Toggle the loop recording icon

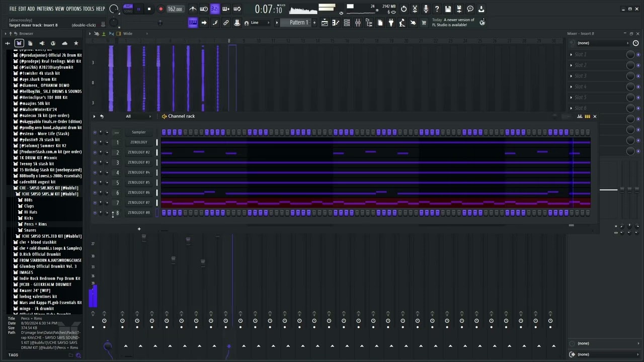pyautogui.click(x=237, y=9)
